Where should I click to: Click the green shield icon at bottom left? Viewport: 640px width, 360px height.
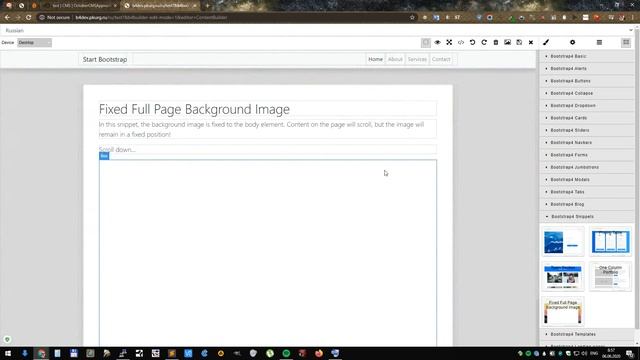coord(7,340)
